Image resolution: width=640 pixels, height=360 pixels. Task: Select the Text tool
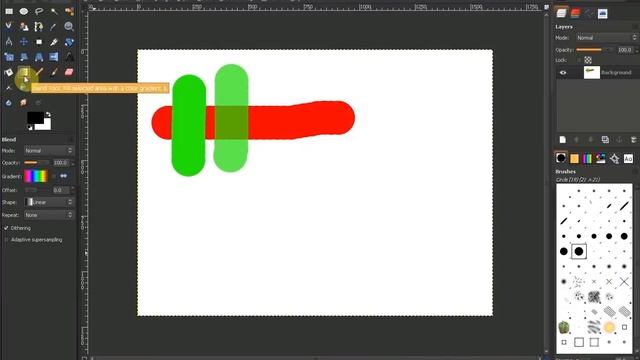pos(69,57)
